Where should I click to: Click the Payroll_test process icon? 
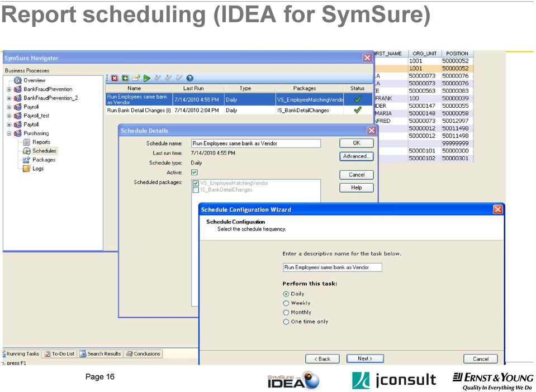(x=18, y=116)
